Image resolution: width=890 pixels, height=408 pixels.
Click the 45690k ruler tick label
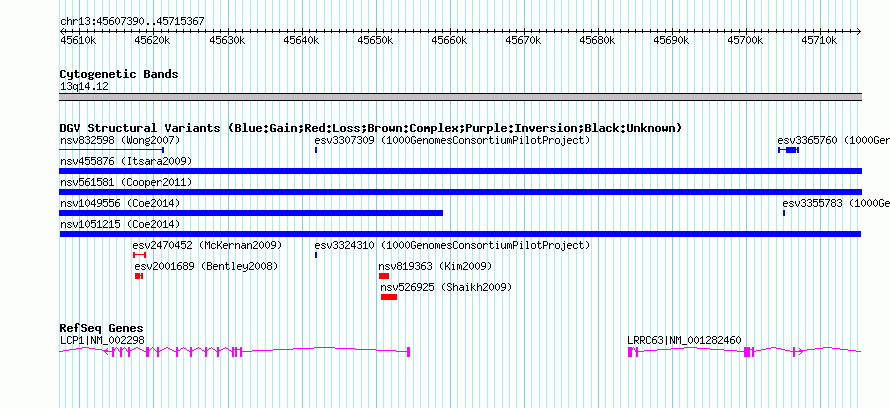click(x=671, y=40)
